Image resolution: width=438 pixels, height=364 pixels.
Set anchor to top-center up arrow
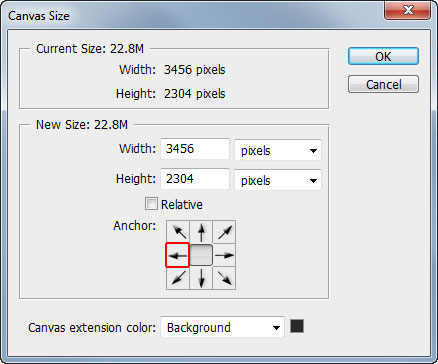coord(201,232)
